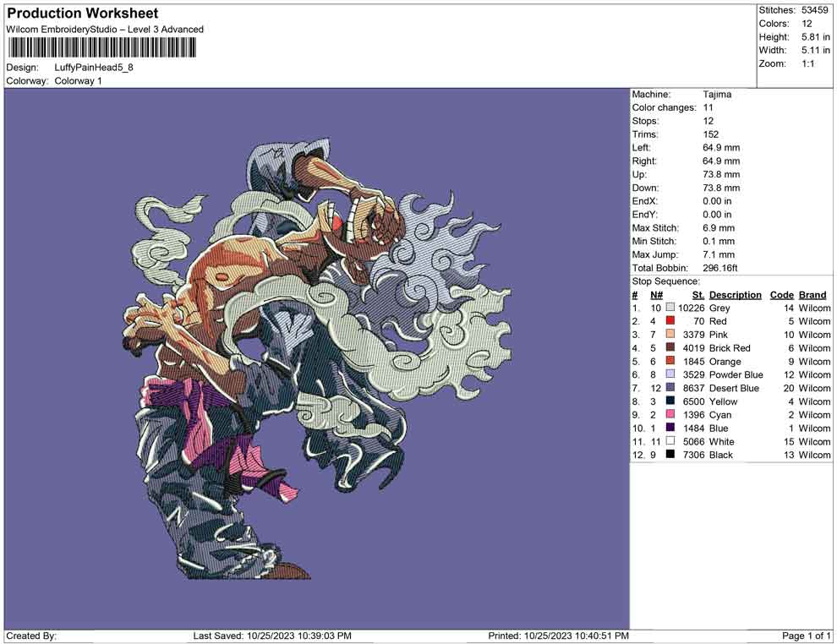The height and width of the screenshot is (644, 837).
Task: Click the embroidery design preview image
Action: 318,358
